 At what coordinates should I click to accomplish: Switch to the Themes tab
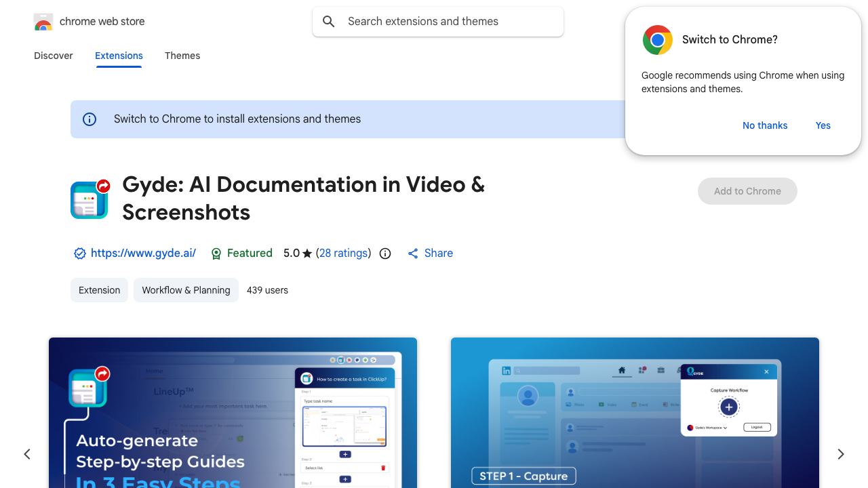coord(182,56)
